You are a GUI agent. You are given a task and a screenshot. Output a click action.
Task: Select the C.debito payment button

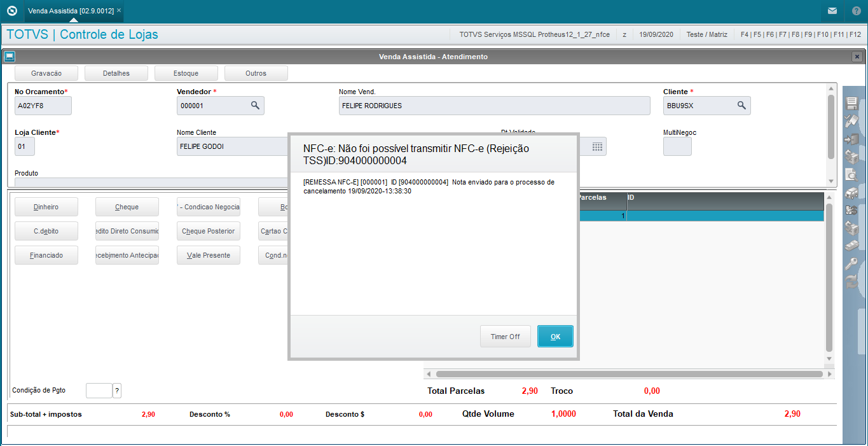click(x=46, y=231)
